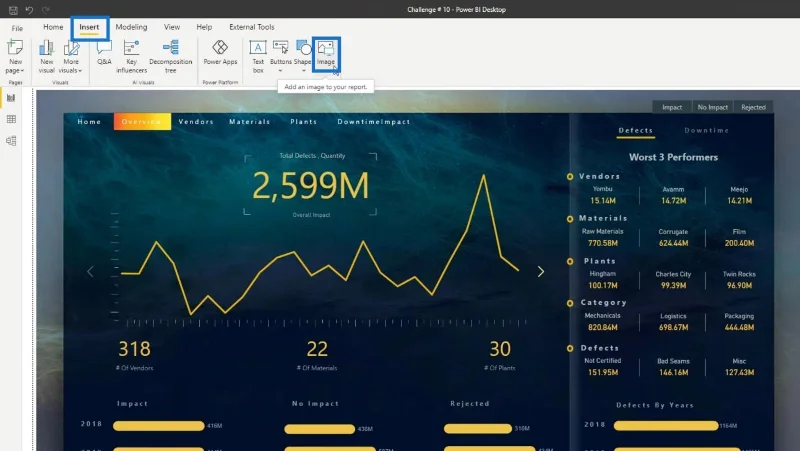Image resolution: width=800 pixels, height=451 pixels.
Task: Switch to the View ribbon tab
Action: coord(172,27)
